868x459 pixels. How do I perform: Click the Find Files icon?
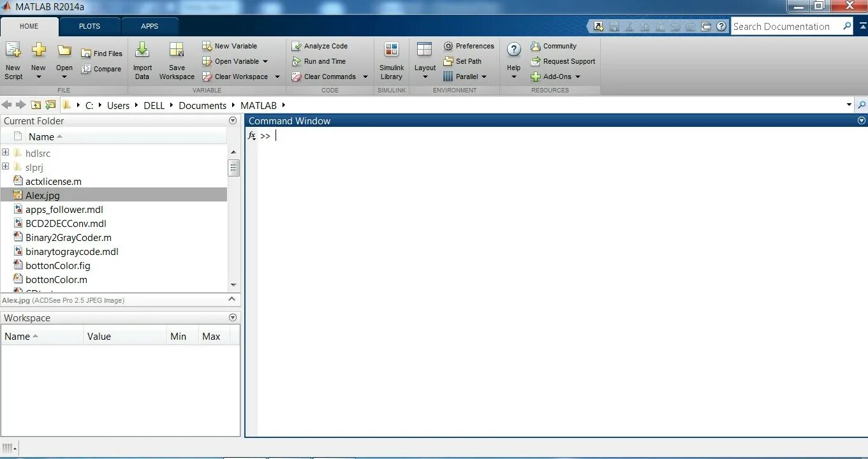[86, 54]
